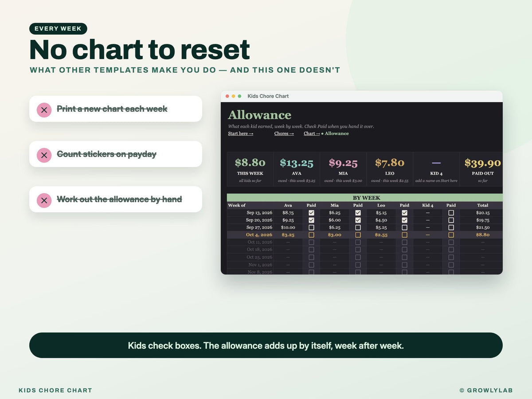Follow the "Chart →" navigation link
This screenshot has height=399, width=532.
pyautogui.click(x=312, y=133)
